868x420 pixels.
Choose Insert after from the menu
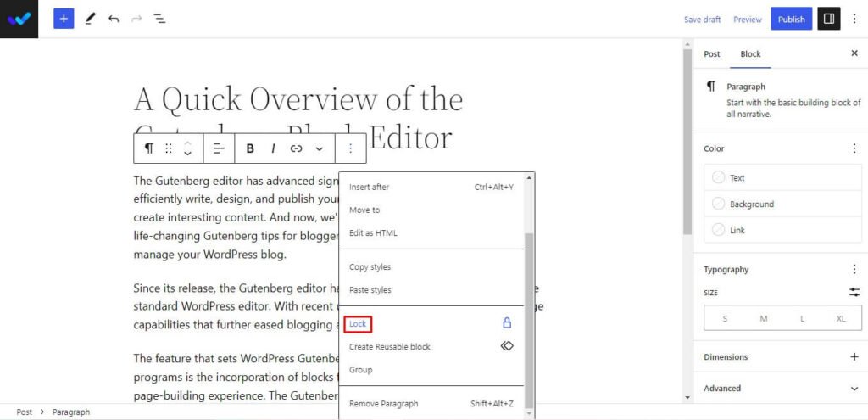point(431,188)
